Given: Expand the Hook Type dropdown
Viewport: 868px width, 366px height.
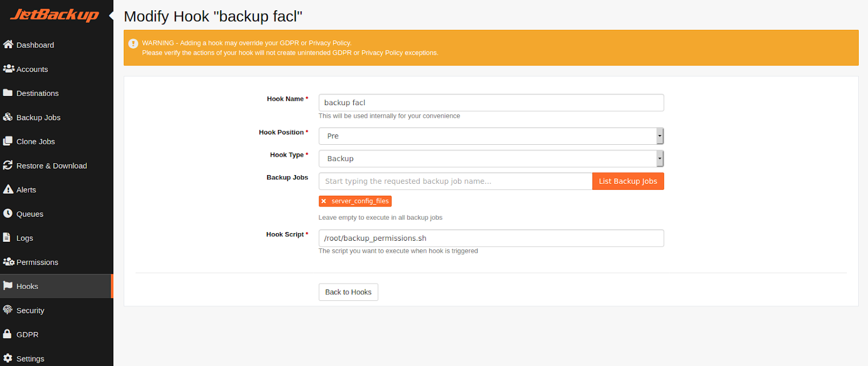Looking at the screenshot, I should click(x=491, y=158).
